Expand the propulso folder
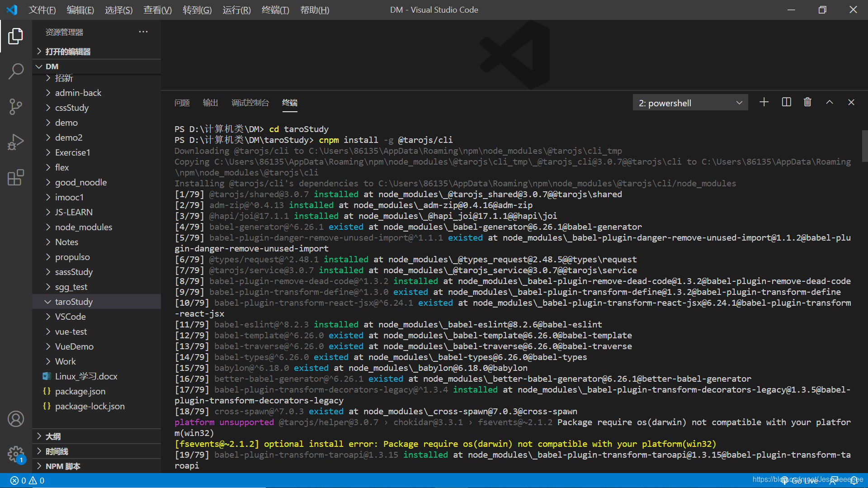868x488 pixels. click(97, 257)
